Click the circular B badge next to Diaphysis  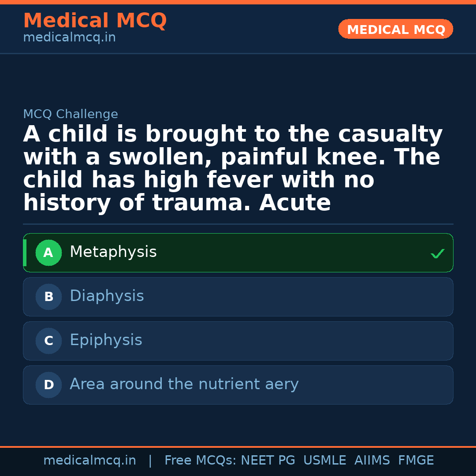48,297
